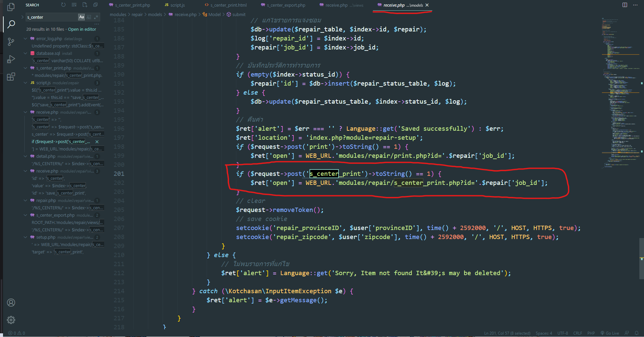Click submit method in breadcrumb
644x337 pixels.
236,14
